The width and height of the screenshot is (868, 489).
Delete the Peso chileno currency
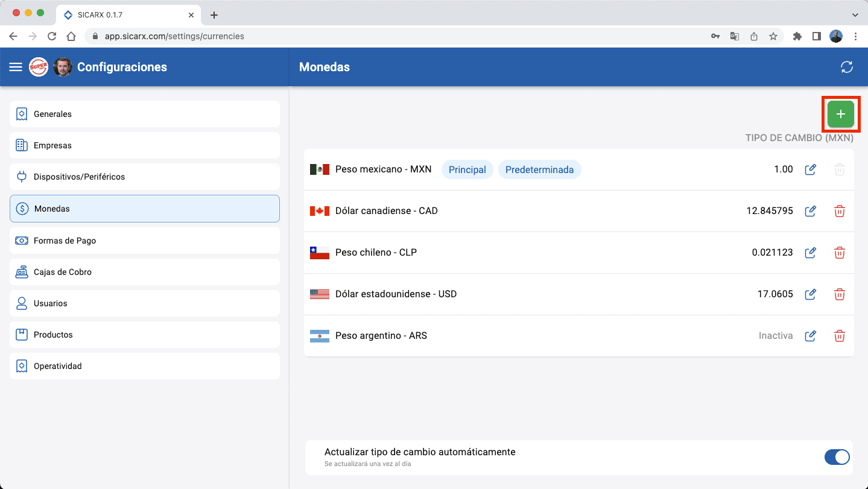tap(840, 253)
